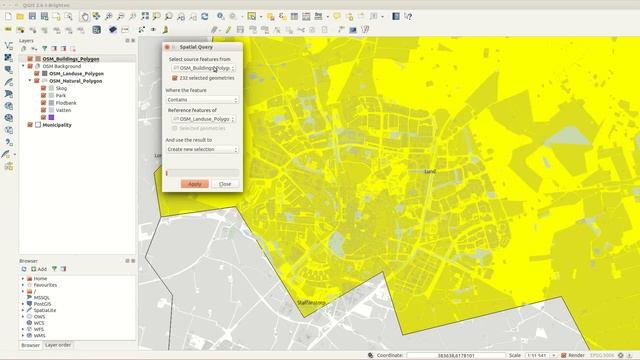Open the Contains spatial operator dropdown
This screenshot has width=640, height=360.
[202, 100]
